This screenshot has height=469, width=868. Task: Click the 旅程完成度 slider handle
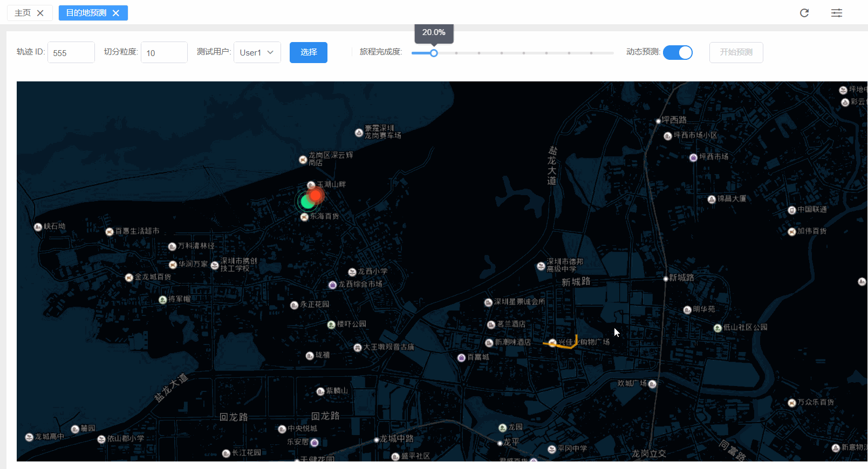(x=434, y=53)
